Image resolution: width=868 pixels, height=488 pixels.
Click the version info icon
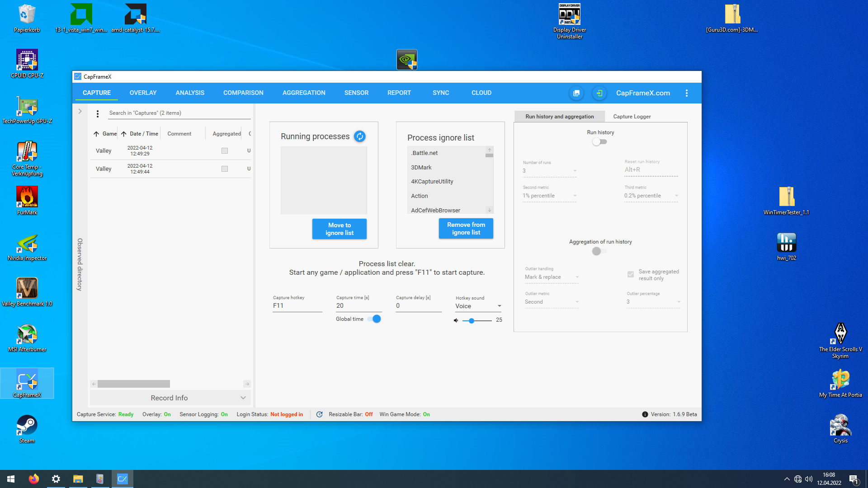[x=645, y=414]
